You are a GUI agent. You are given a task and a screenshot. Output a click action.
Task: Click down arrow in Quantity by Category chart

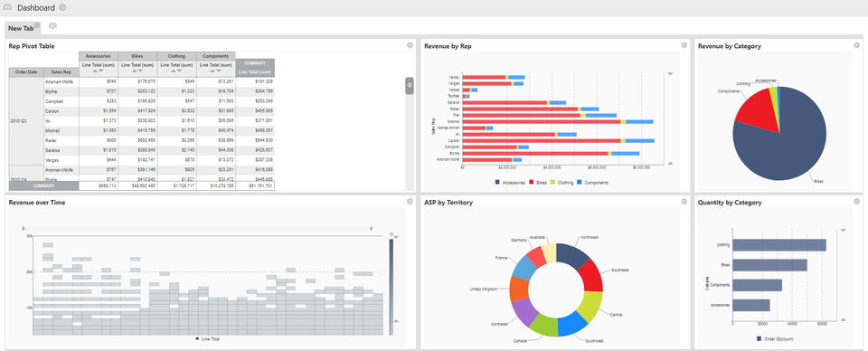point(843,230)
